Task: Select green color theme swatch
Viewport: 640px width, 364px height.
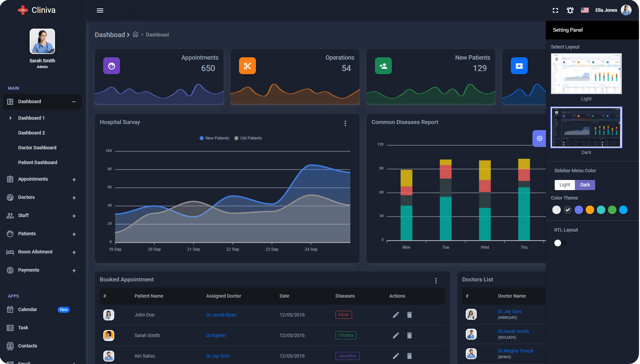Action: (x=612, y=210)
